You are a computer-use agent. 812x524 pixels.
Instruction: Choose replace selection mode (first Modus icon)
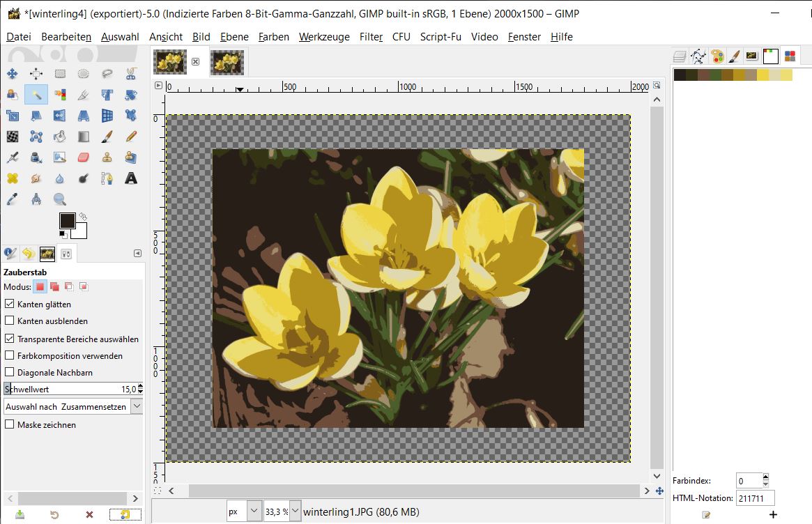point(40,286)
